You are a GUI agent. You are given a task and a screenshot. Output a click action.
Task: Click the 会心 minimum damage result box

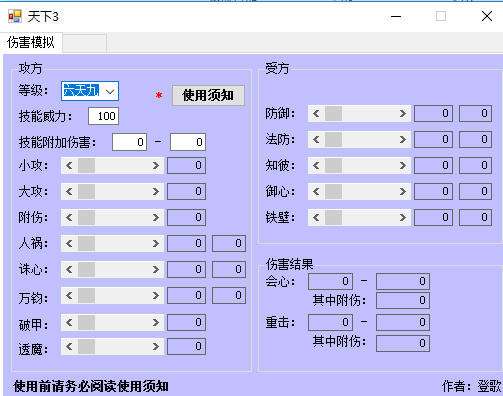click(330, 282)
